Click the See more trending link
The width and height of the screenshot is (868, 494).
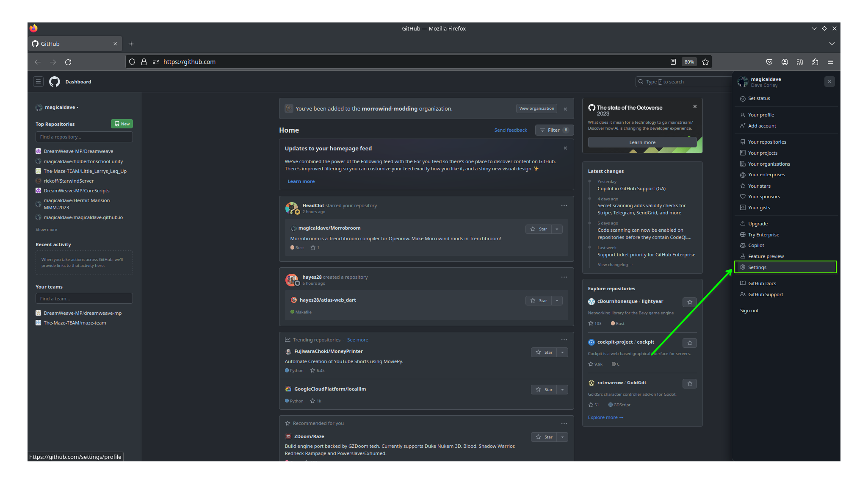click(x=357, y=340)
